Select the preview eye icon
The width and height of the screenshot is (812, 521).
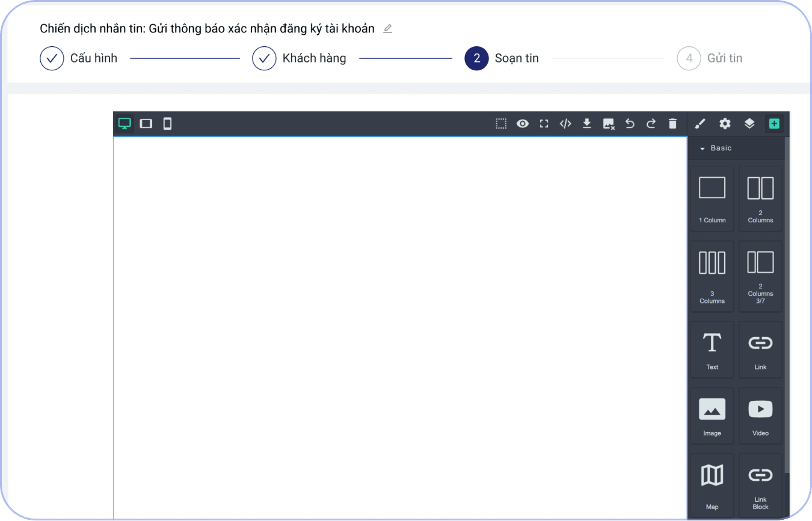(522, 123)
